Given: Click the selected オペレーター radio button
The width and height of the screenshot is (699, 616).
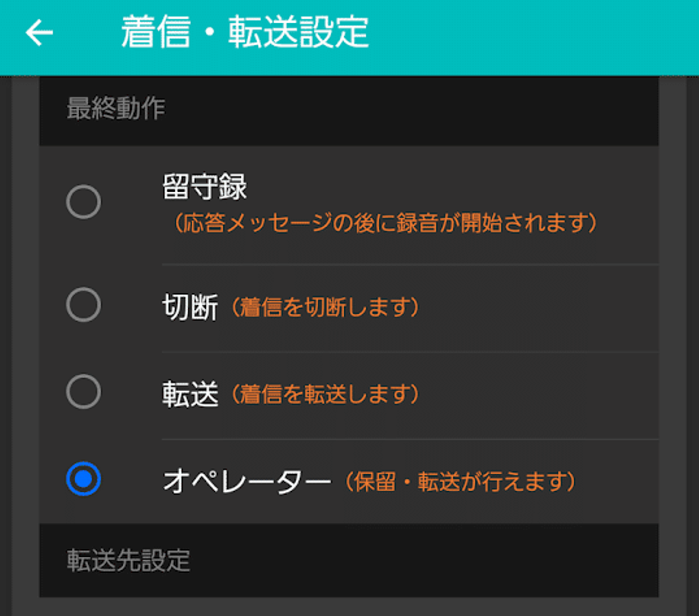Looking at the screenshot, I should (x=83, y=479).
